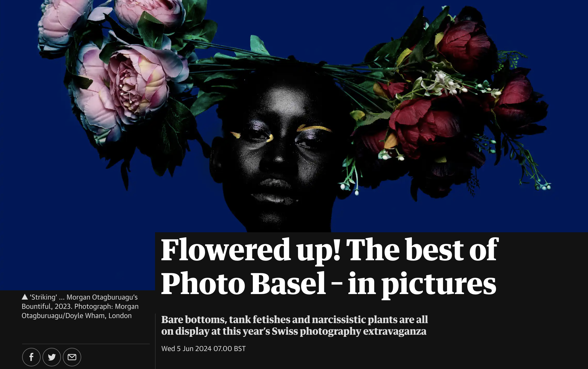Click the horizontal divider above share icons
The width and height of the screenshot is (588, 369).
(86, 344)
